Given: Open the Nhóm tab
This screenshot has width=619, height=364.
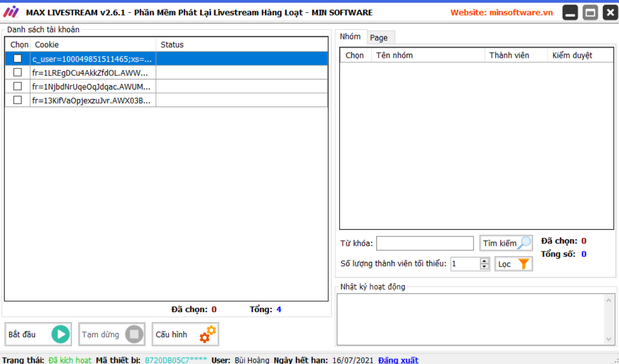Looking at the screenshot, I should [x=350, y=37].
